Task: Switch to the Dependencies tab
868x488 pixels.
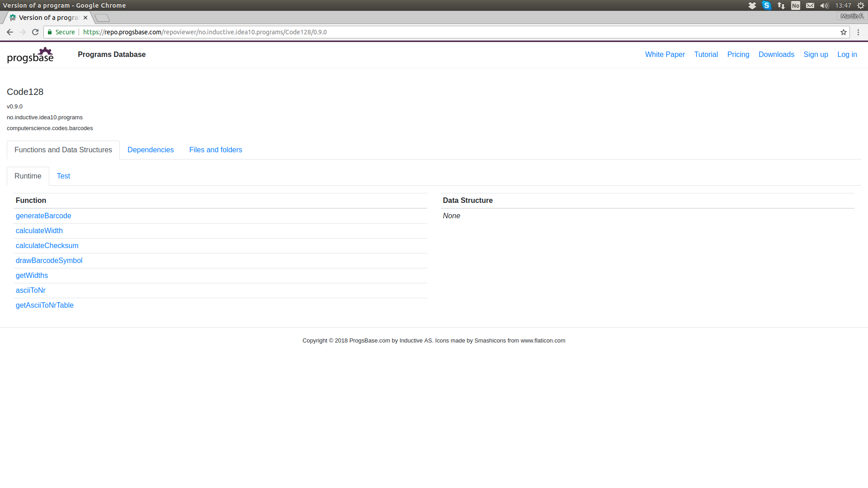Action: tap(151, 150)
